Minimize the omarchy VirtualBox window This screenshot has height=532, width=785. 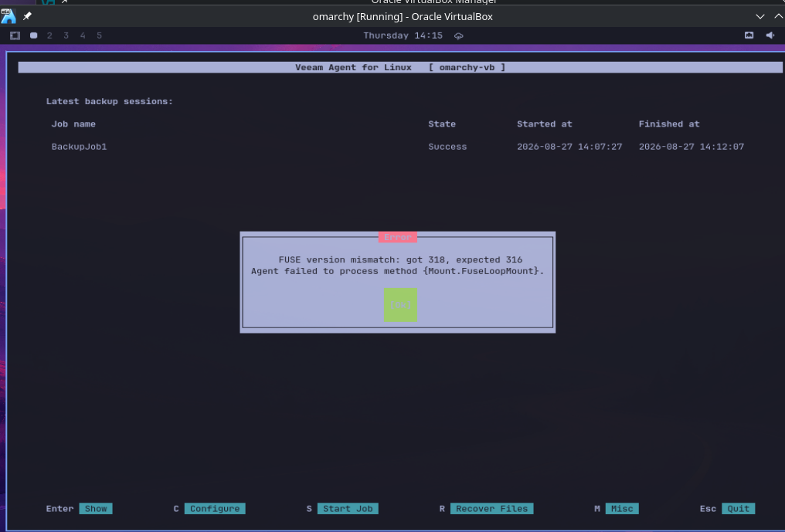click(760, 16)
